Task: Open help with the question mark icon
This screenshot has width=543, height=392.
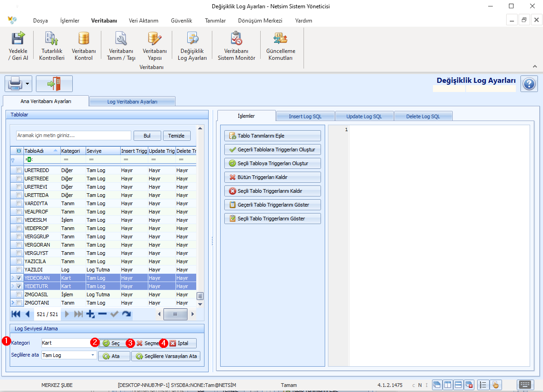Action: click(529, 84)
